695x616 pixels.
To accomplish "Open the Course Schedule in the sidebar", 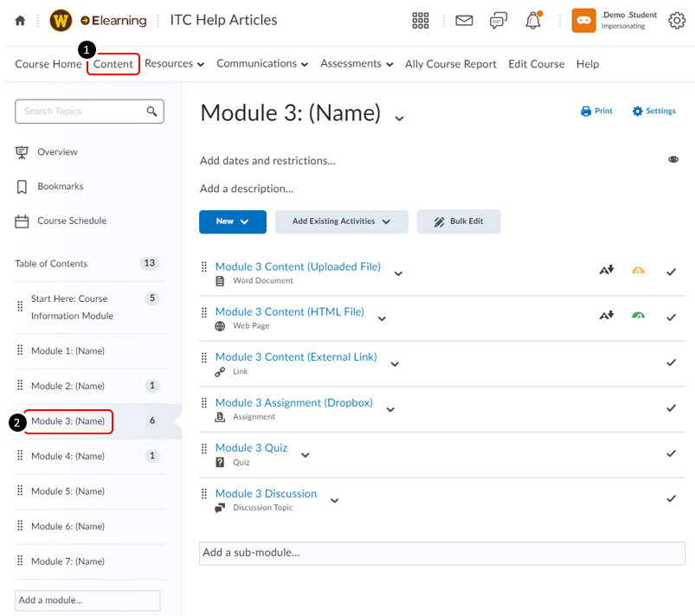I will (70, 221).
